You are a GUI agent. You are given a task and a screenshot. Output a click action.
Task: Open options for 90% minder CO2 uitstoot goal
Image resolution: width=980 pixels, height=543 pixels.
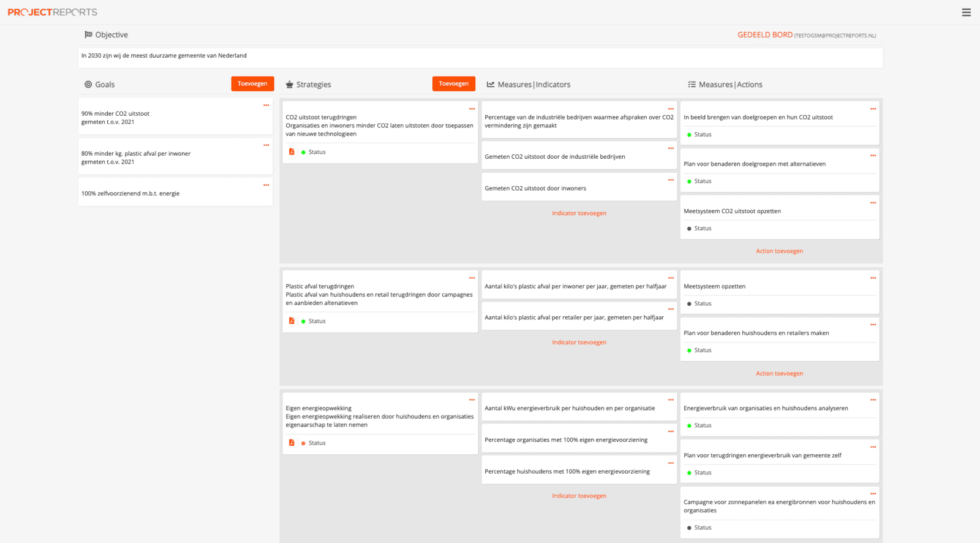[266, 105]
